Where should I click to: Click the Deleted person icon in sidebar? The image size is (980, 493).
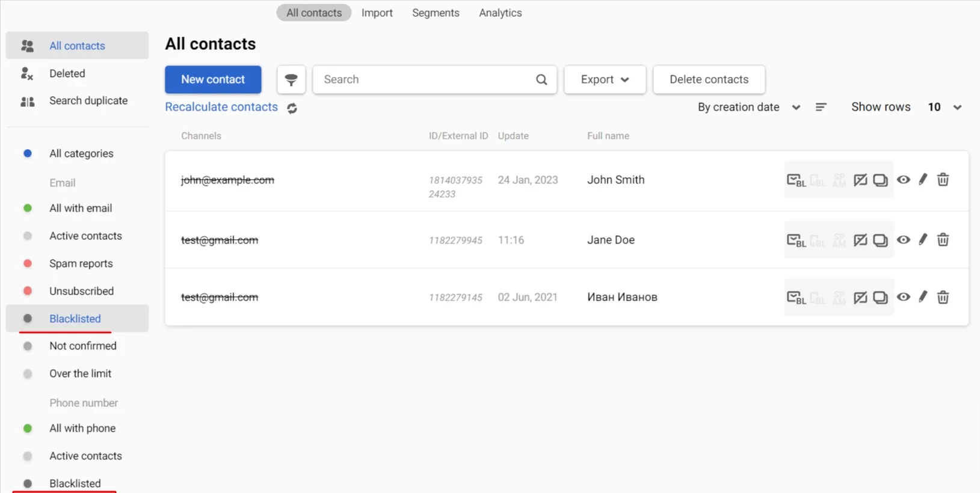tap(27, 73)
